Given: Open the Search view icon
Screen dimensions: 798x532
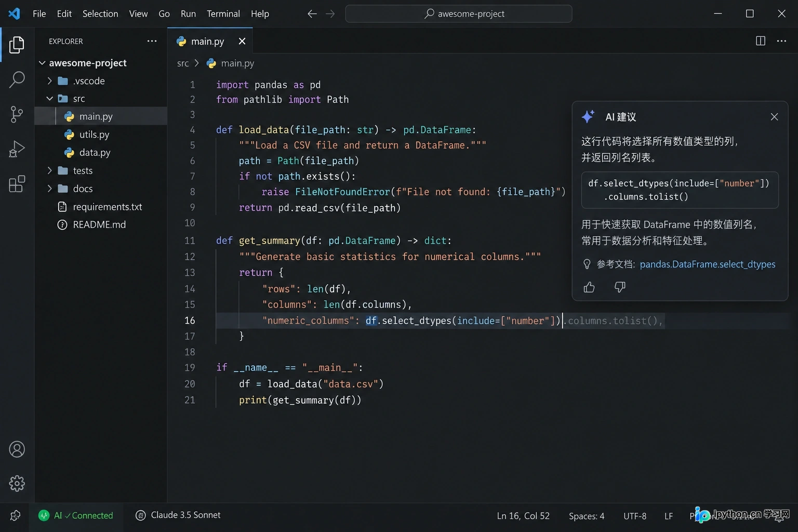Looking at the screenshot, I should point(17,79).
